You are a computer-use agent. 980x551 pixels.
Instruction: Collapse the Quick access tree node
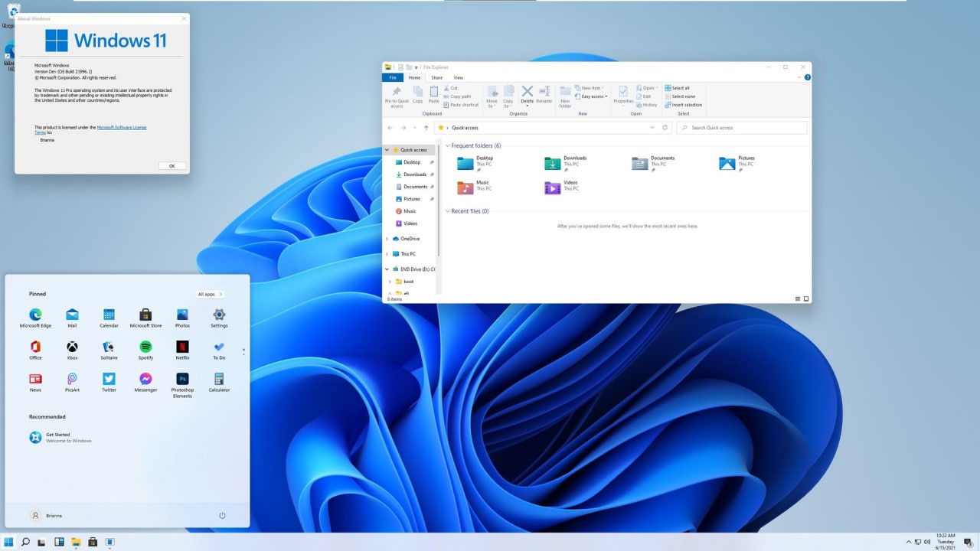(387, 150)
